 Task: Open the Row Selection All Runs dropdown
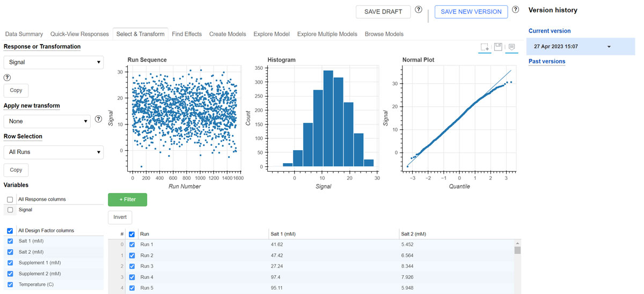[x=53, y=152]
